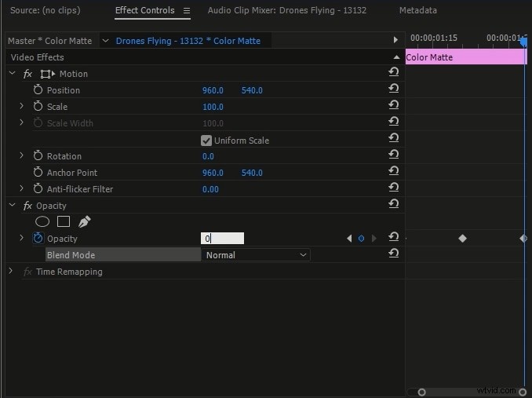Reset the Motion effect

click(394, 72)
